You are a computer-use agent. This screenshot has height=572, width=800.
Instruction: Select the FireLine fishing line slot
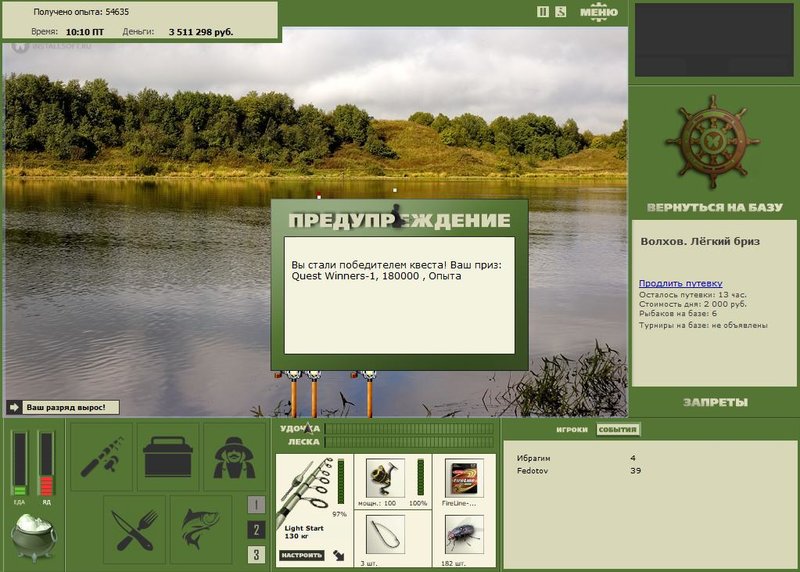[x=464, y=478]
